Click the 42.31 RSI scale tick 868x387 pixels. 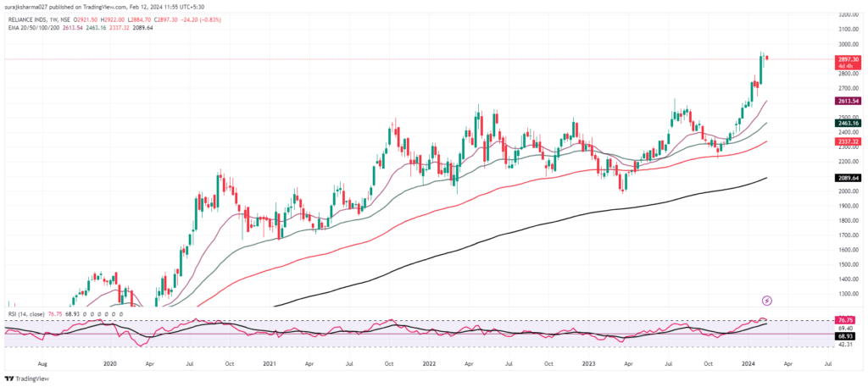[847, 345]
